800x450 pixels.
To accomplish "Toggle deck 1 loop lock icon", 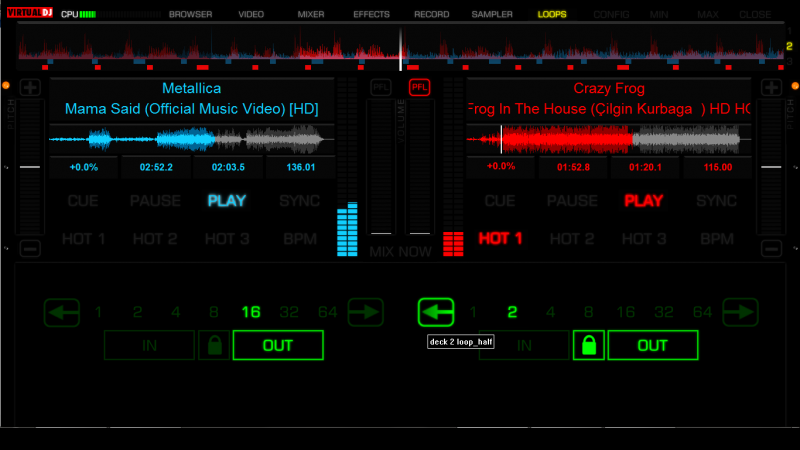I will pos(214,345).
